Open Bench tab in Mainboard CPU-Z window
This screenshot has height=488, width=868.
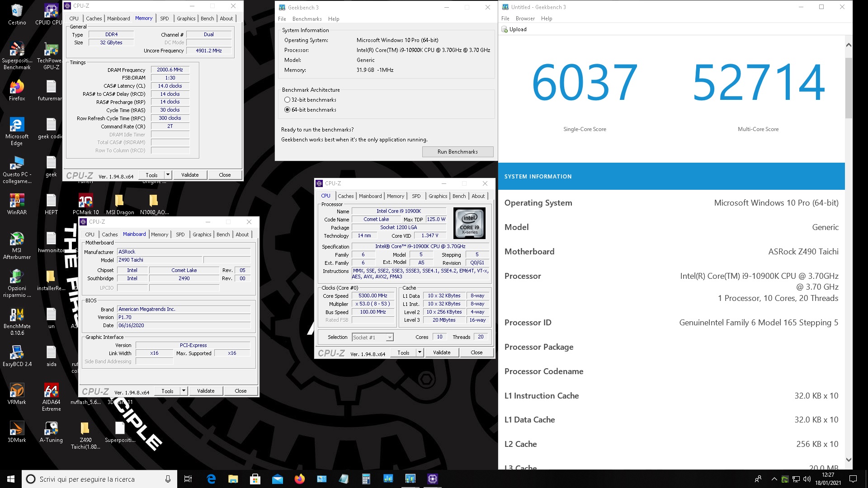pyautogui.click(x=223, y=235)
